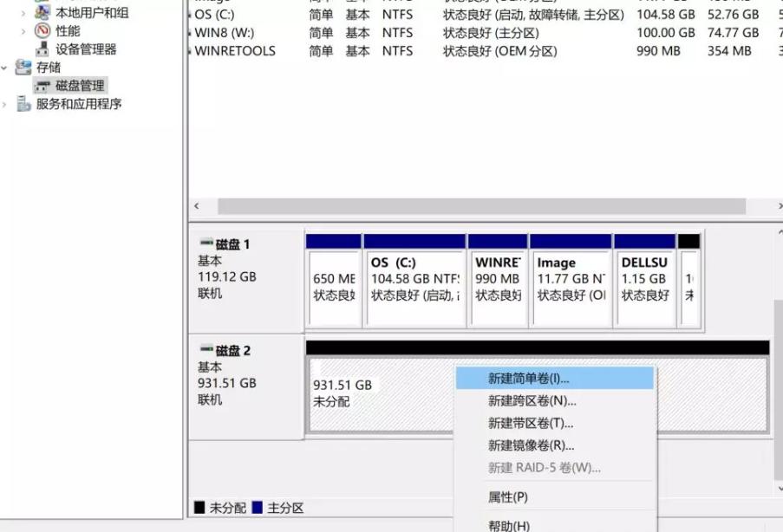Select the WINRETOOLS partition block

coord(497,278)
